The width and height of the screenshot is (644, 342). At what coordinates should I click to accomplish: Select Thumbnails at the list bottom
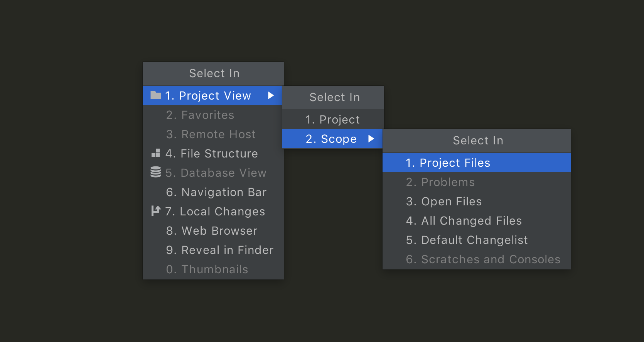(x=207, y=269)
